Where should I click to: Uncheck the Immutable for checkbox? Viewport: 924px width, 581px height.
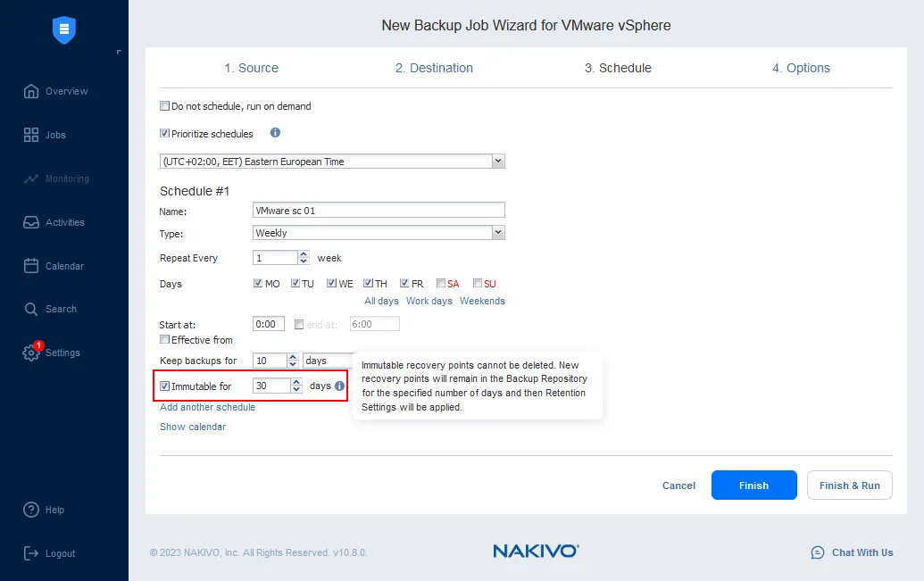coord(164,386)
